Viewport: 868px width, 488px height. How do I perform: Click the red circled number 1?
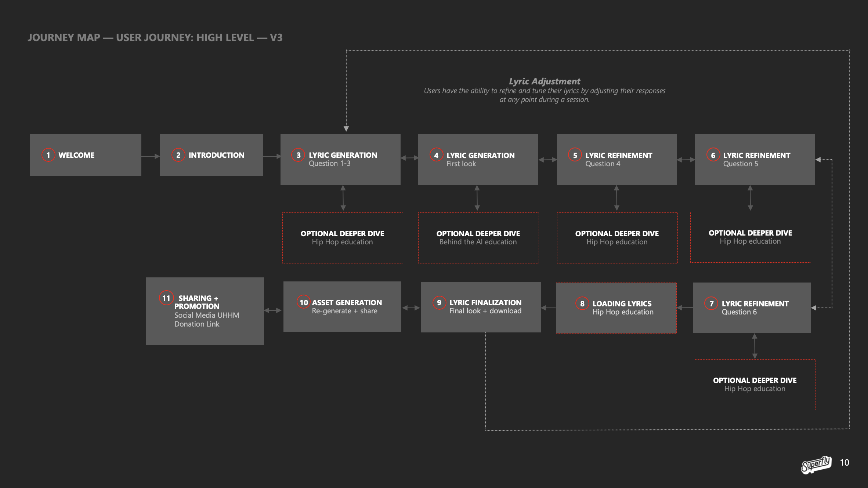pyautogui.click(x=48, y=155)
